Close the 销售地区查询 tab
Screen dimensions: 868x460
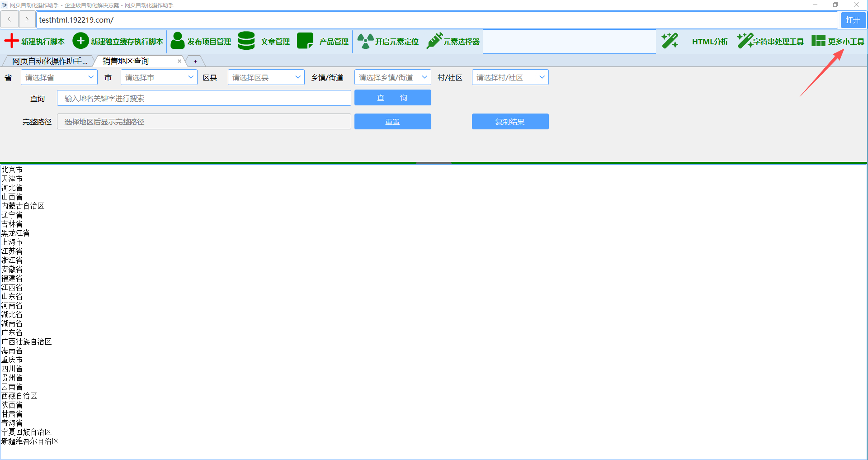pyautogui.click(x=179, y=61)
